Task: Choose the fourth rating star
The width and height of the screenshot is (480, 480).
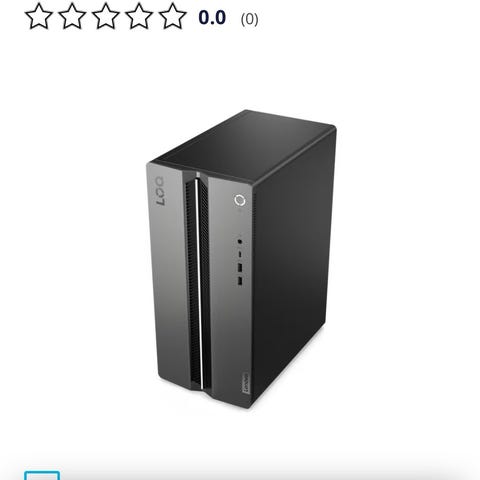Action: (139, 16)
